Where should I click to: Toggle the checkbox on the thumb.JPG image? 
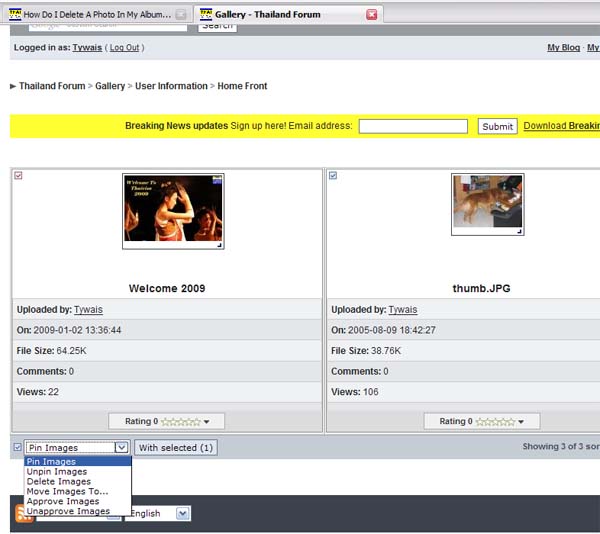[x=333, y=176]
